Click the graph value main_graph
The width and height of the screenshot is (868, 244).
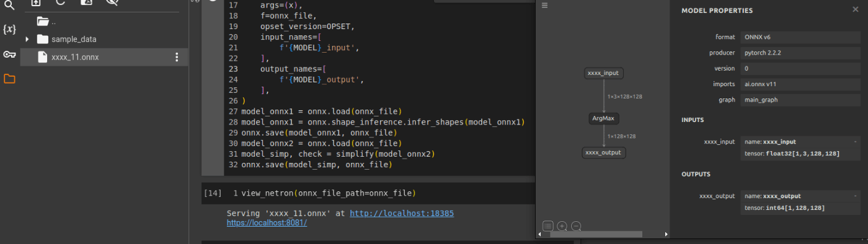[x=800, y=99]
